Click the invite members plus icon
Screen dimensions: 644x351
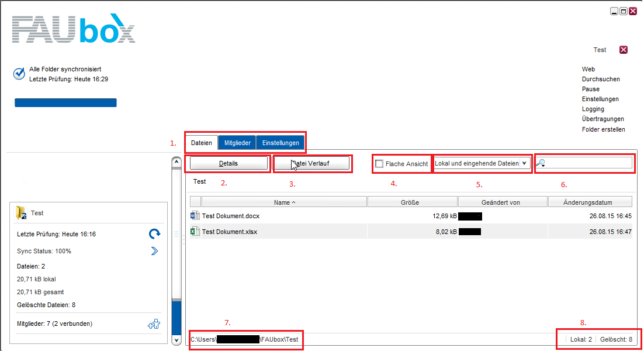coord(154,324)
